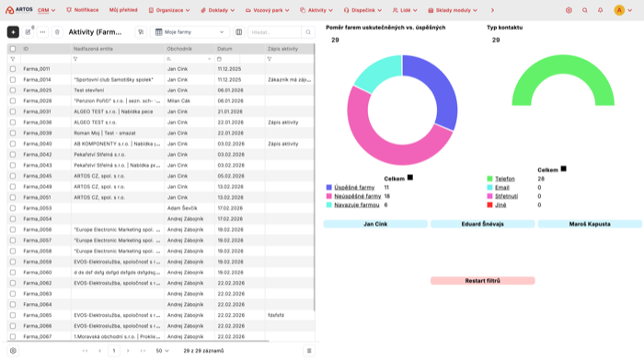
Task: Open Můj přehled in top menu
Action: (x=123, y=10)
